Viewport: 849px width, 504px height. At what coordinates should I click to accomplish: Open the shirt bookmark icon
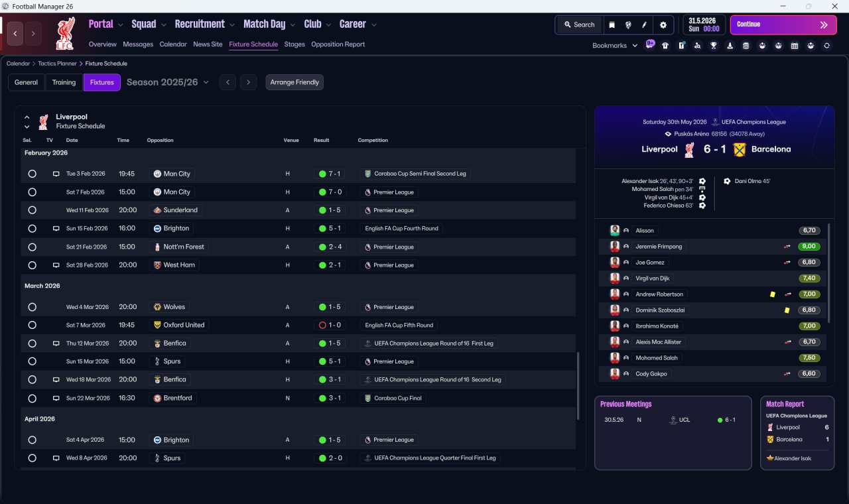(x=665, y=46)
